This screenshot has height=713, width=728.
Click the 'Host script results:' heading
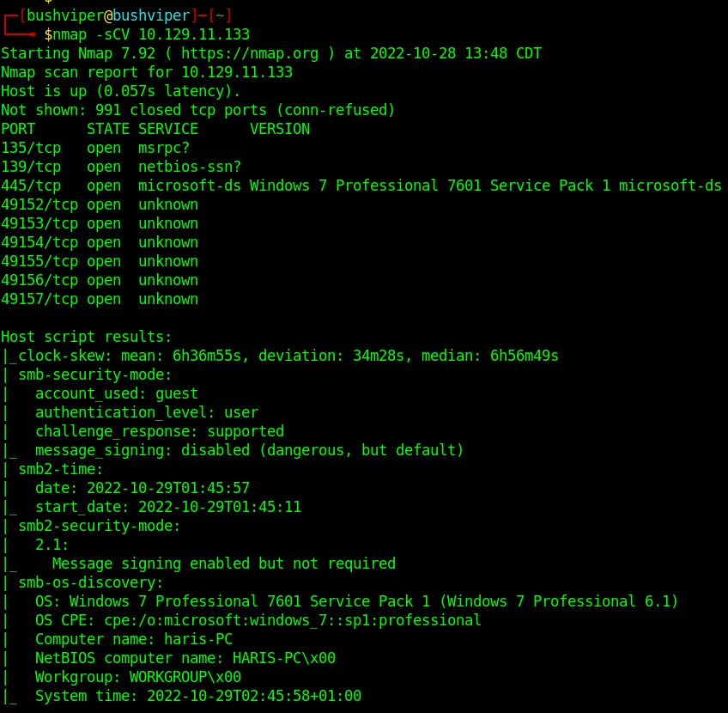(87, 337)
